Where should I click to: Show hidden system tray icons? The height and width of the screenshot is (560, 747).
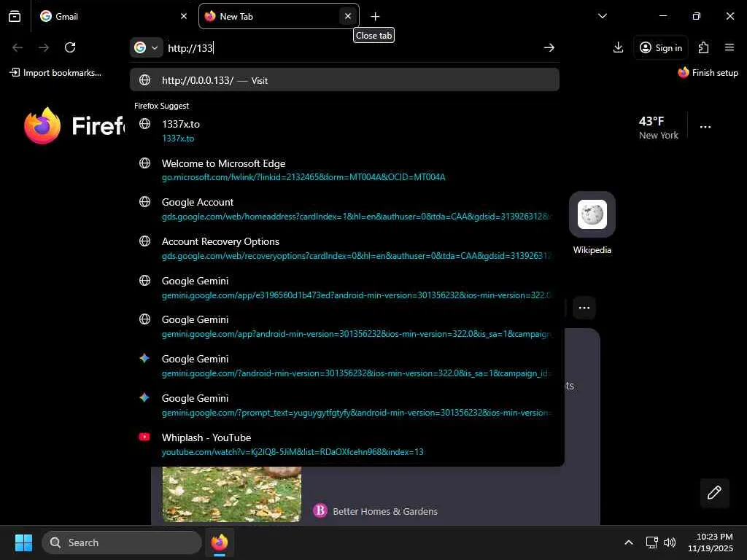tap(629, 542)
